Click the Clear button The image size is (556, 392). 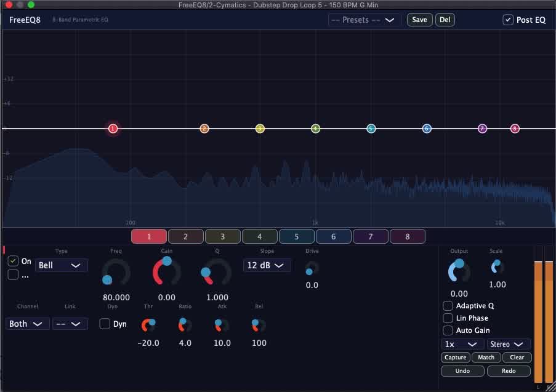click(x=517, y=358)
